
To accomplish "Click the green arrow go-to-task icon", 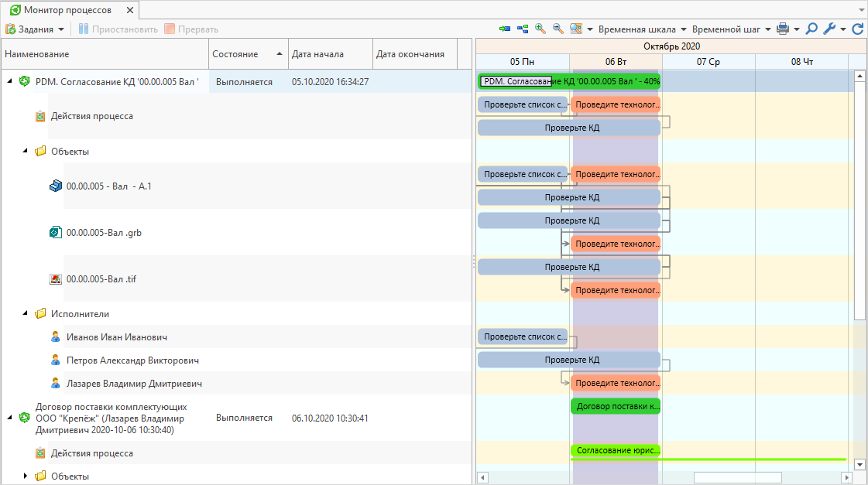I will pos(504,29).
